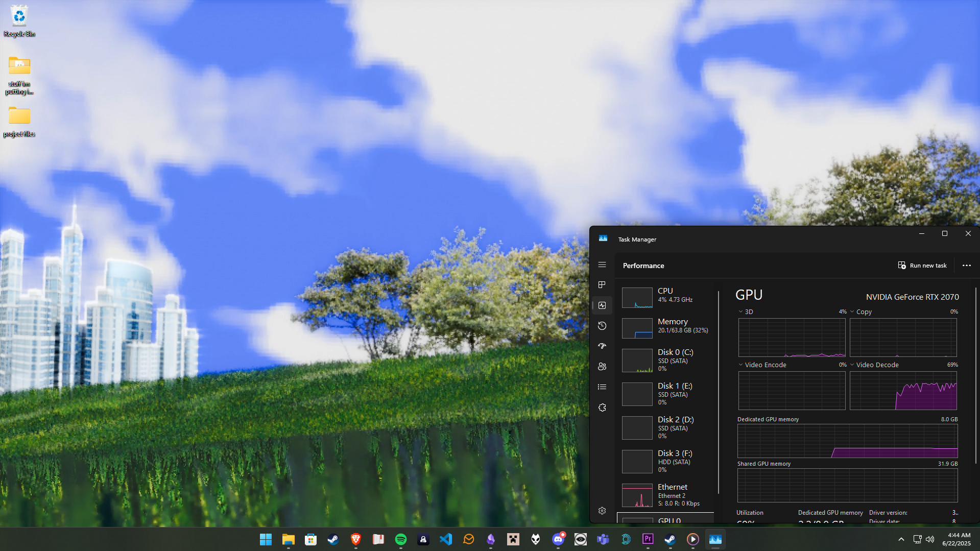Open Microsoft Teams from the taskbar
The width and height of the screenshot is (980, 551).
point(603,539)
